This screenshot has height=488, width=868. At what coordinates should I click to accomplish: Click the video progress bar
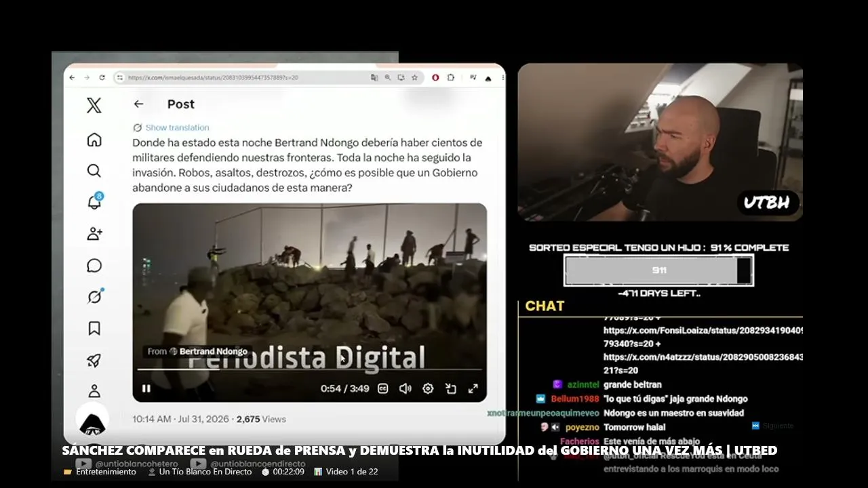click(x=309, y=369)
